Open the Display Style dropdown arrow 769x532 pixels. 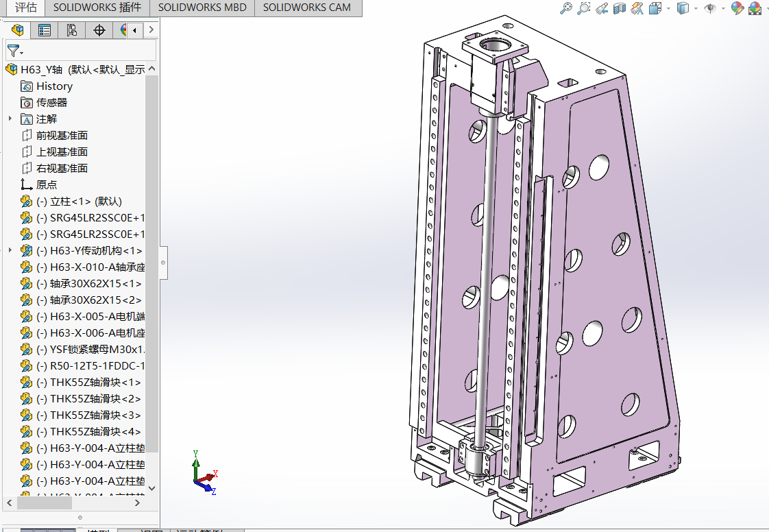(696, 8)
